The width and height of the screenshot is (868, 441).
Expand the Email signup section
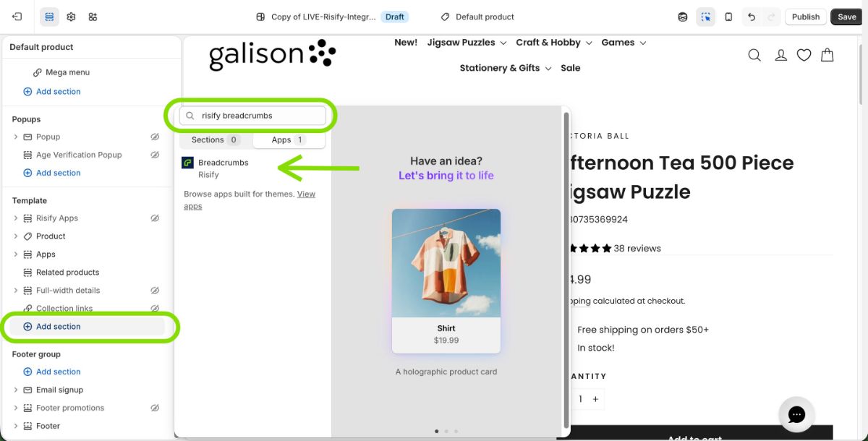click(16, 390)
